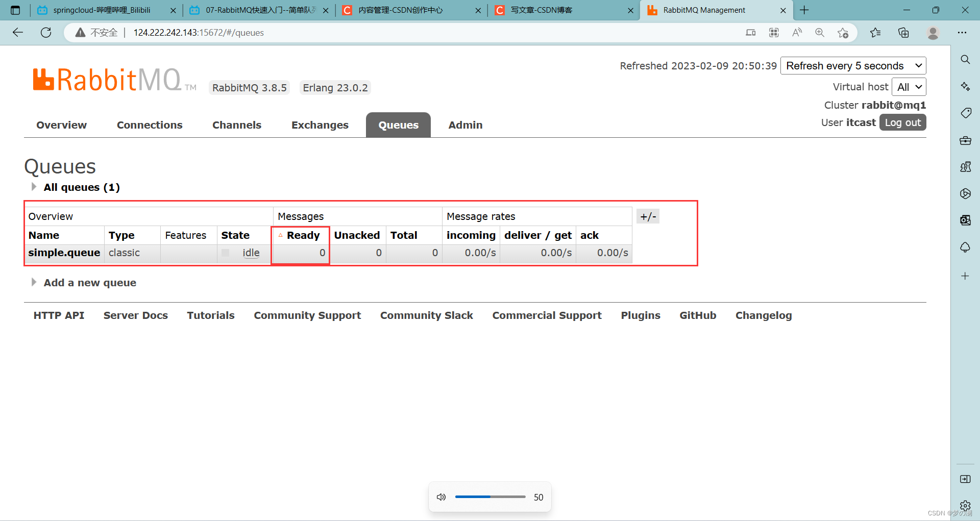Open the Tutorials link
980x521 pixels.
pos(211,315)
